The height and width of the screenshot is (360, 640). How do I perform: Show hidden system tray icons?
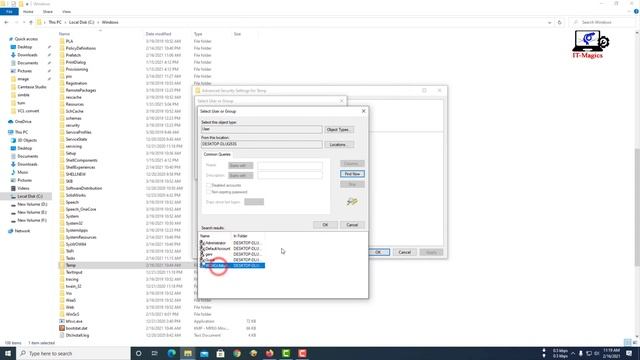coord(573,353)
